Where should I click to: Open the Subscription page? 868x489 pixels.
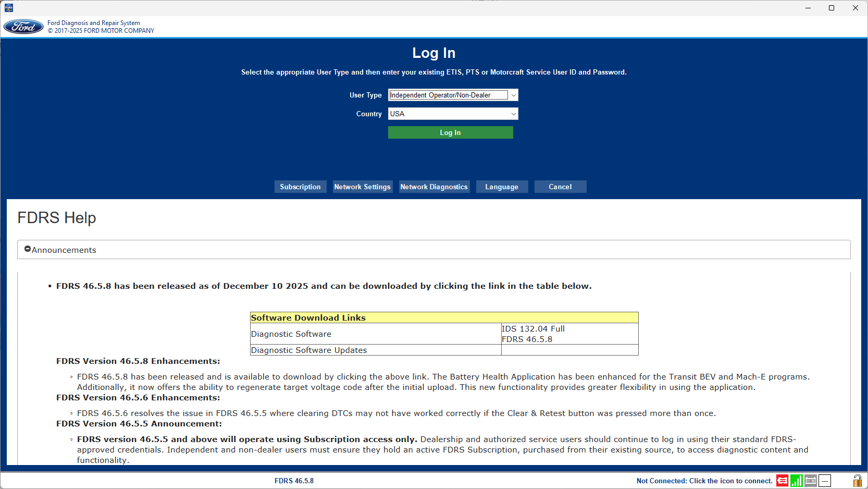301,187
